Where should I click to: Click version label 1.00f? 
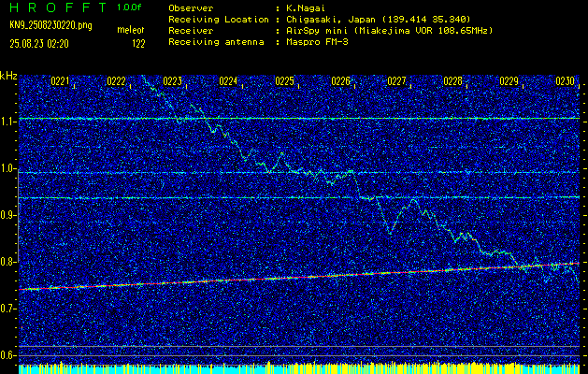129,7
